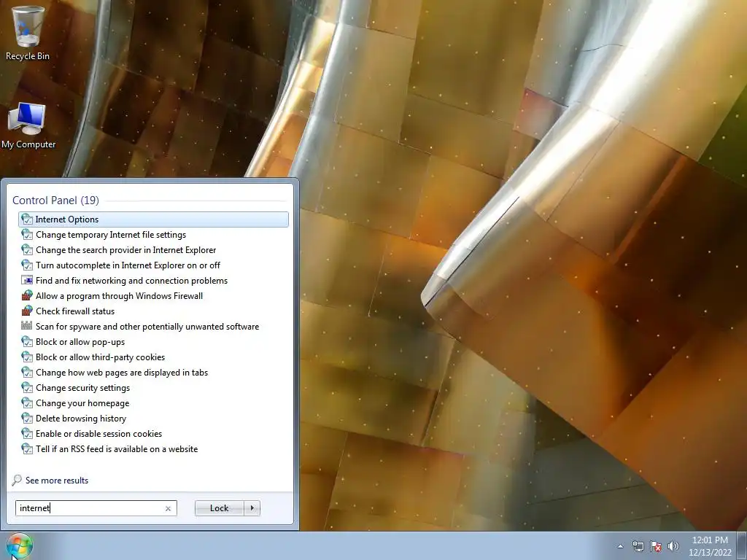The image size is (747, 560).
Task: Click the icon beside Internet Options
Action: tap(27, 219)
